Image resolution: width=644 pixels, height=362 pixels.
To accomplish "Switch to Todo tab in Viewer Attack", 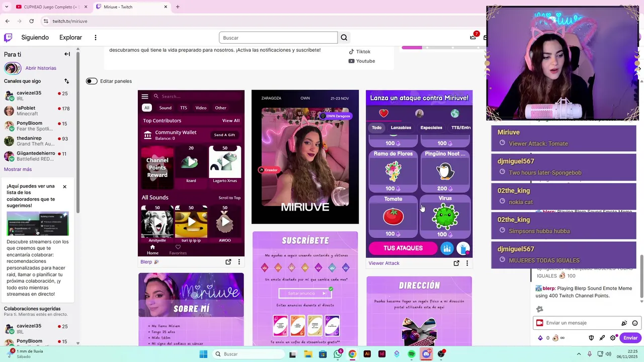I will click(x=377, y=128).
